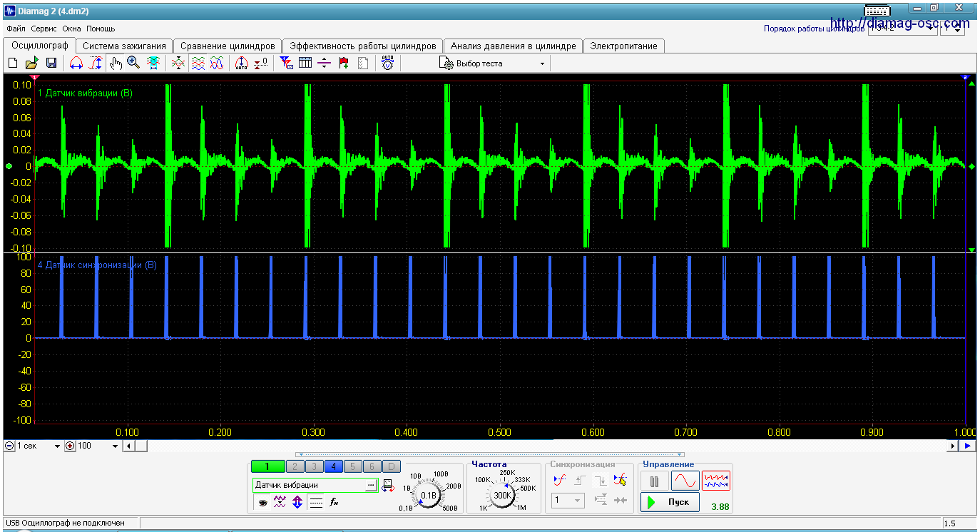This screenshot has height=532, width=980.
Task: Save the current oscillogram
Action: (51, 63)
